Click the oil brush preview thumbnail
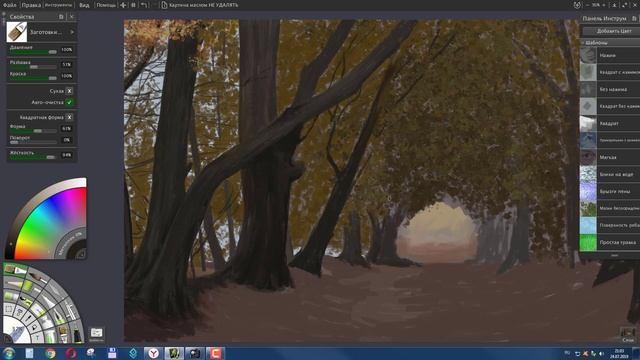This screenshot has width=640, height=360. point(17,32)
